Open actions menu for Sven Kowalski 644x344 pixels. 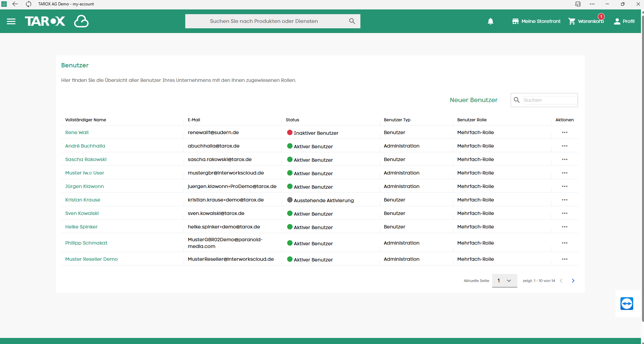(565, 213)
